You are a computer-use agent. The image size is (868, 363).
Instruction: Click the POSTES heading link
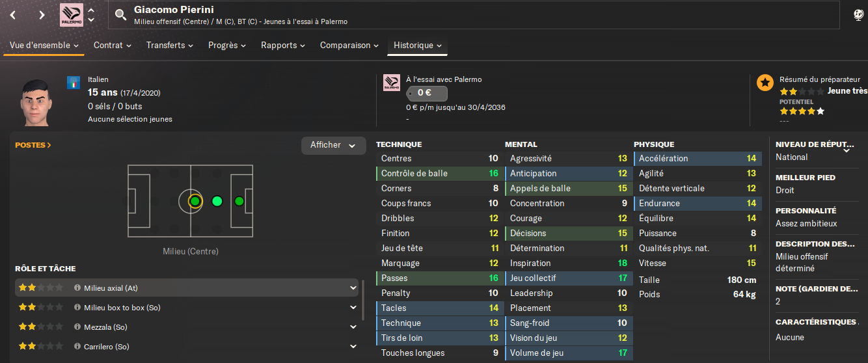tap(33, 145)
